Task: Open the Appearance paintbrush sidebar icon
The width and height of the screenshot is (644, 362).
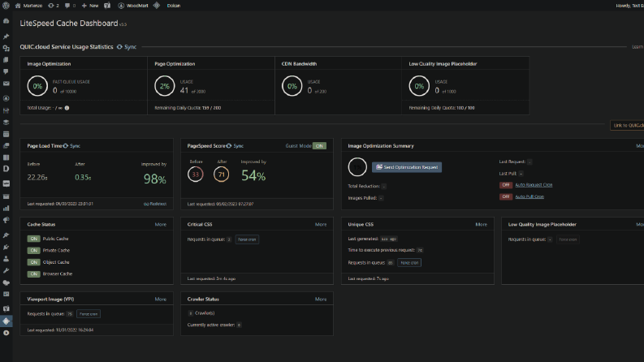Action: 6,235
